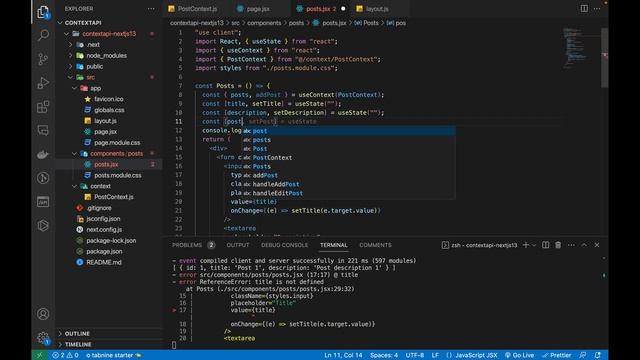Open the Extensions view
Screen dimensions: 640x360
pyautogui.click(x=43, y=107)
